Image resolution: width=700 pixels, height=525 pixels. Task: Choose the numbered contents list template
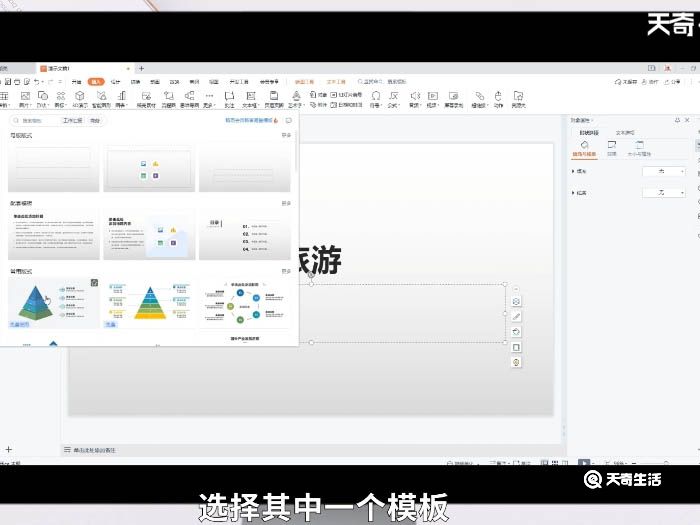pos(245,234)
